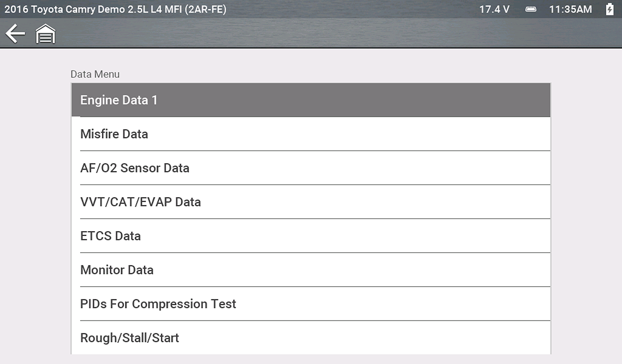Viewport: 622px width, 364px height.
Task: Click the 11:35AM clock display
Action: (571, 9)
